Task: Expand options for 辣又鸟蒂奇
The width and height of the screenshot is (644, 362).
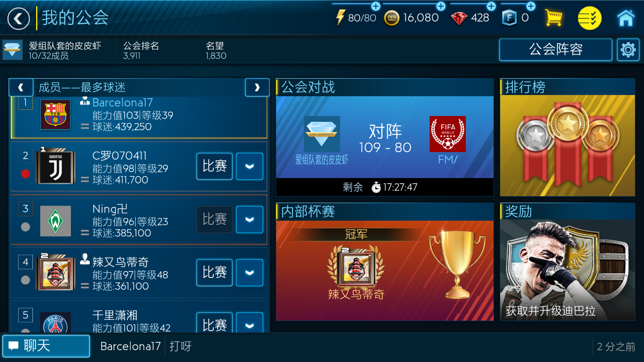Action: point(249,273)
